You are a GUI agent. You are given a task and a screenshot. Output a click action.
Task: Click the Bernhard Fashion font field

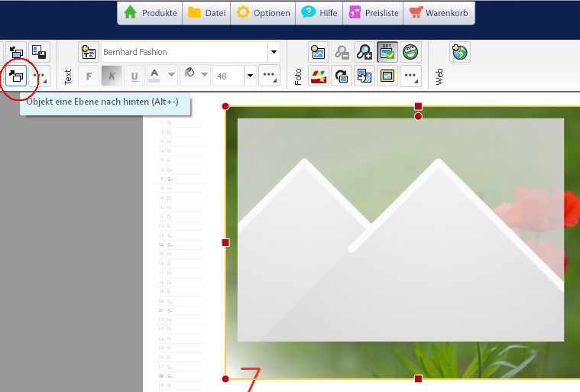(x=185, y=52)
